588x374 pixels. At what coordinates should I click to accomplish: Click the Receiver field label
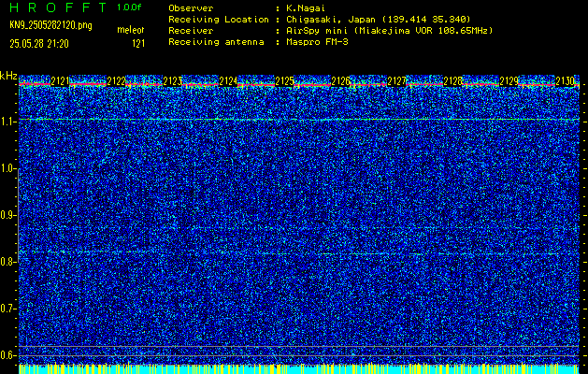(x=191, y=31)
